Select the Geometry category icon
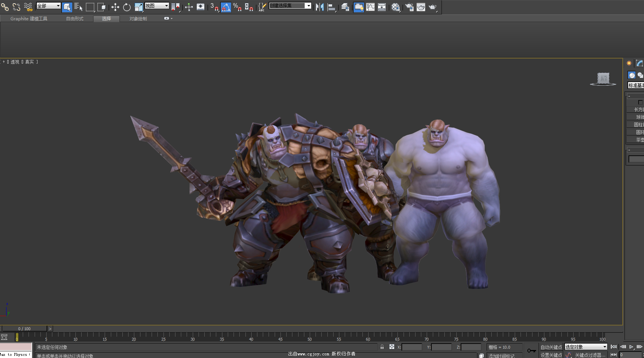The width and height of the screenshot is (644, 358). point(632,75)
